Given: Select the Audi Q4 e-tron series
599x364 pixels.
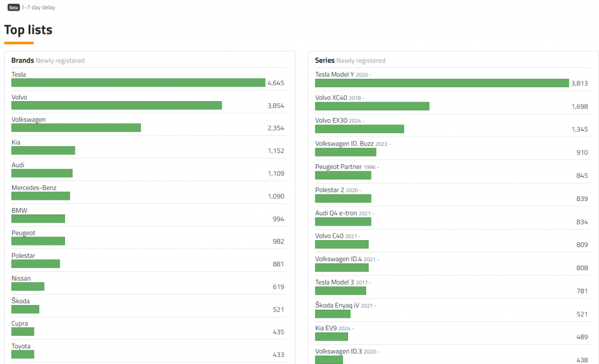Looking at the screenshot, I should coord(336,213).
